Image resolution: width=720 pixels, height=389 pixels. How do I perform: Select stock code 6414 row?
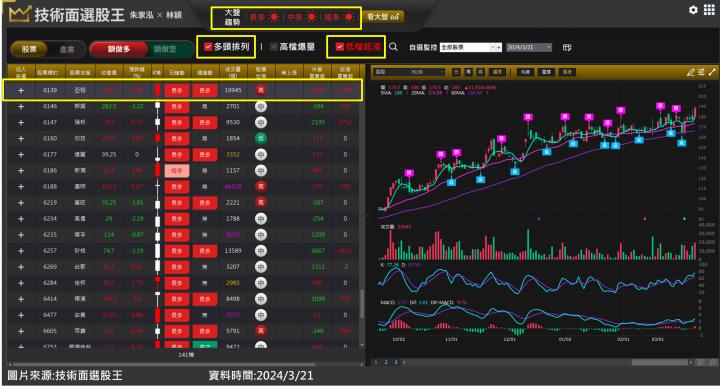tap(184, 299)
